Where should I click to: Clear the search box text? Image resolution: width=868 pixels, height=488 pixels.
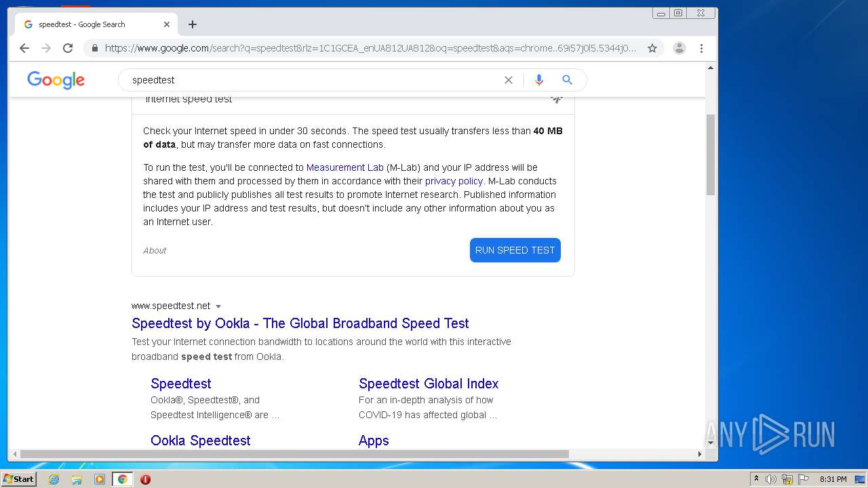(x=509, y=80)
